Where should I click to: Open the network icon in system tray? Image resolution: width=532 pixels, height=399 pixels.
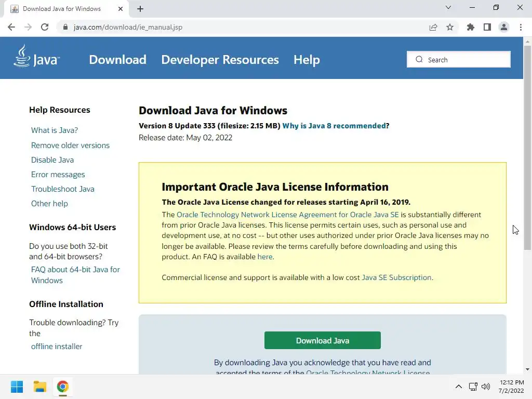point(473,387)
